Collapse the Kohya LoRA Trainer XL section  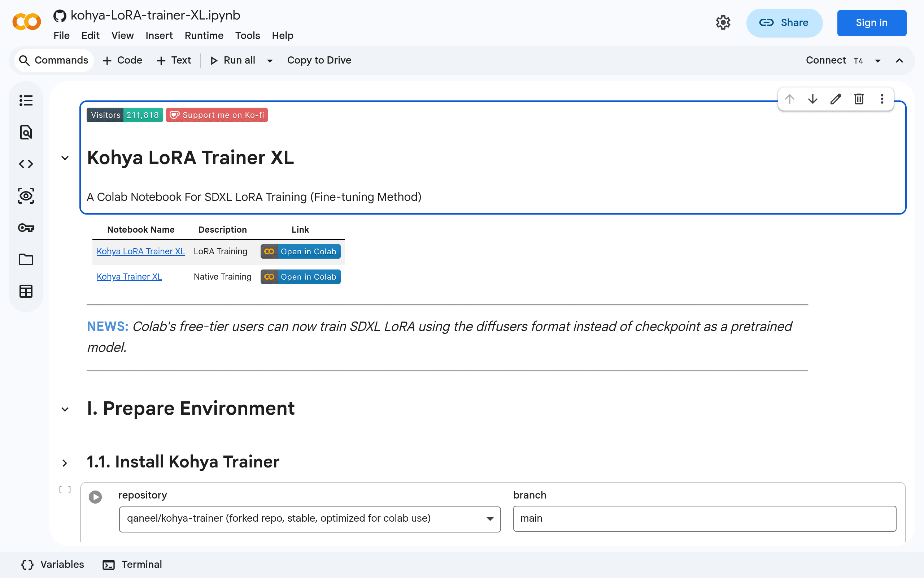(x=65, y=158)
